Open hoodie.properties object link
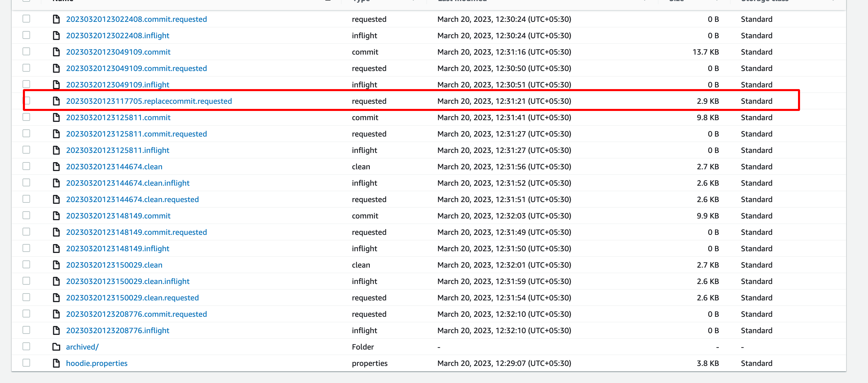 pos(97,363)
